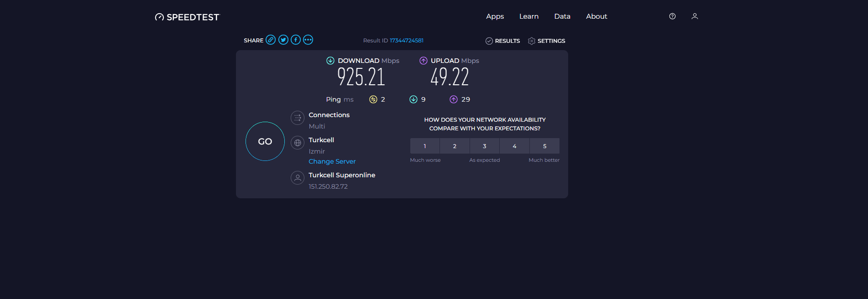Click the idle ping yellow icon
Screen dimensions: 868x299
(373, 99)
